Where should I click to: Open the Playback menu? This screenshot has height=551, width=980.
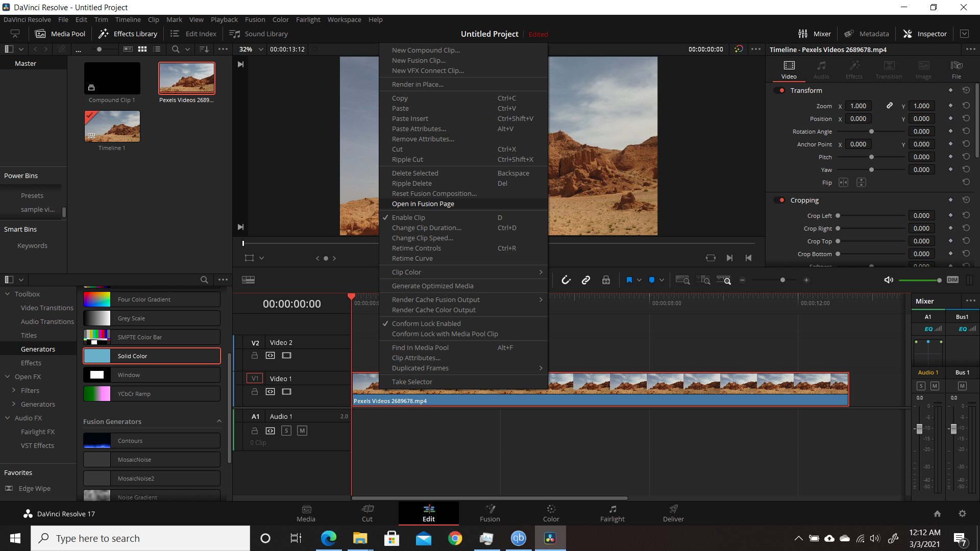pyautogui.click(x=224, y=19)
